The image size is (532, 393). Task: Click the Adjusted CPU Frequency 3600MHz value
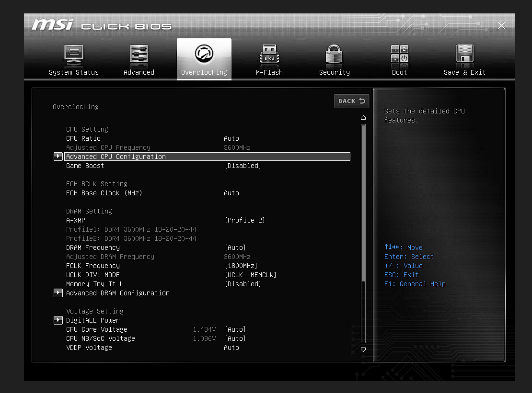(237, 147)
